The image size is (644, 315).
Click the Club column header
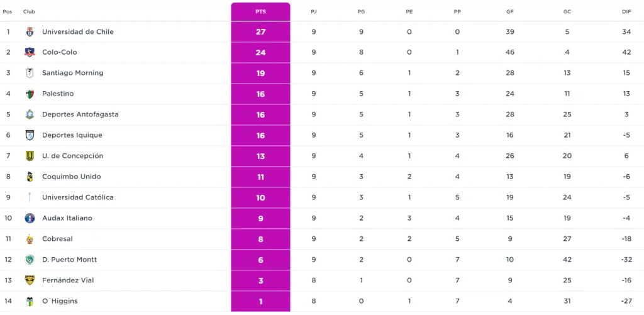(x=29, y=12)
